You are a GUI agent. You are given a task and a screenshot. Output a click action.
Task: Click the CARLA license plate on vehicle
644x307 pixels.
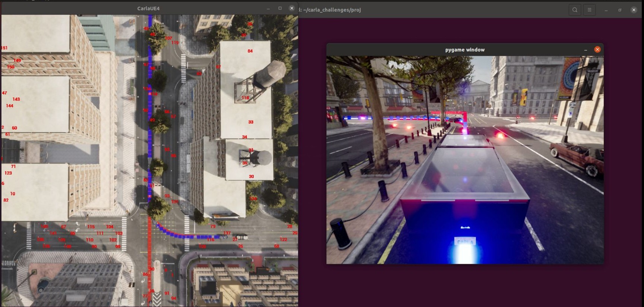click(465, 242)
